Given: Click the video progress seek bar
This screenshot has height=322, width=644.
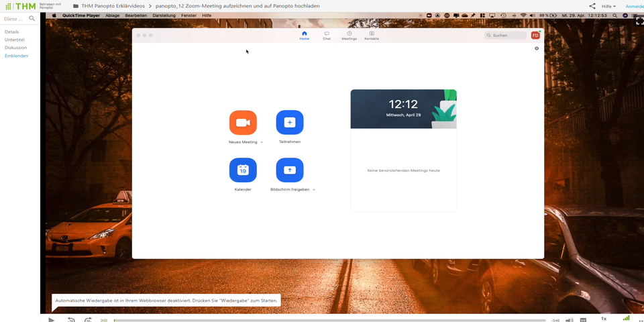Looking at the screenshot, I should click(330, 320).
